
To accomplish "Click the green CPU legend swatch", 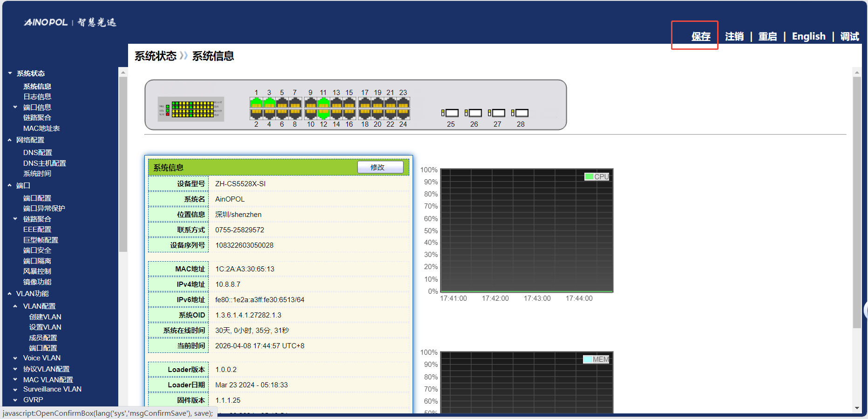I will (589, 177).
